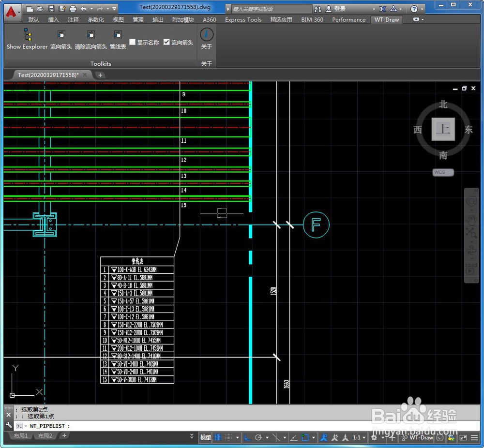Add a new drawing tab with plus
484x448 pixels.
pyautogui.click(x=100, y=75)
